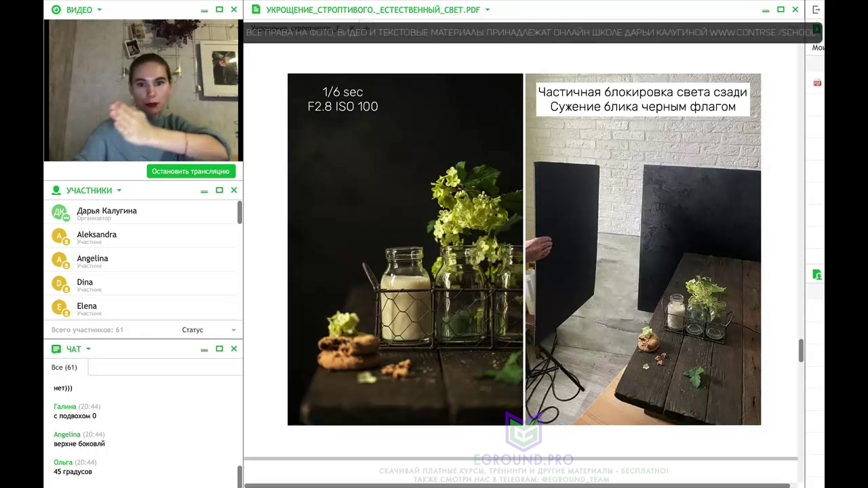
Task: Minimize the Участники panel
Action: 204,191
